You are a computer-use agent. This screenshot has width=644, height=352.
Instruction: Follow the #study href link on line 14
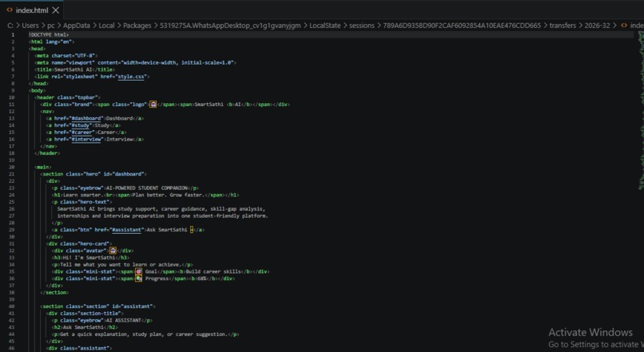click(80, 125)
